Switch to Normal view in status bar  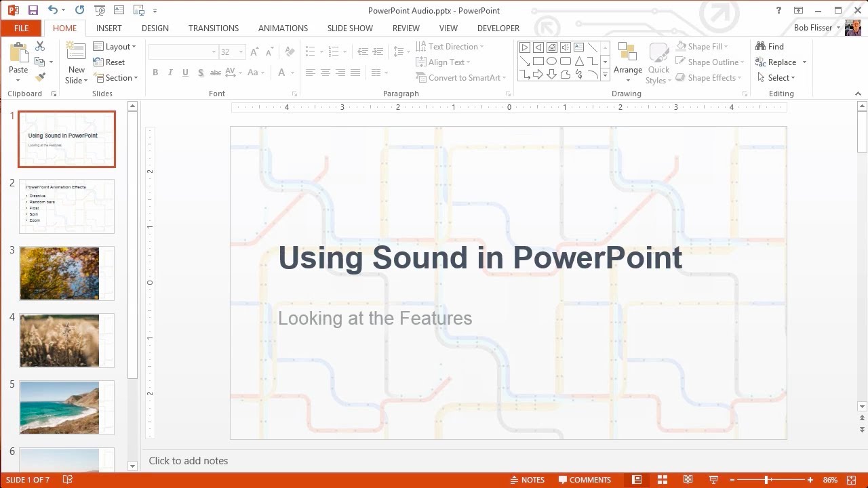tap(637, 480)
